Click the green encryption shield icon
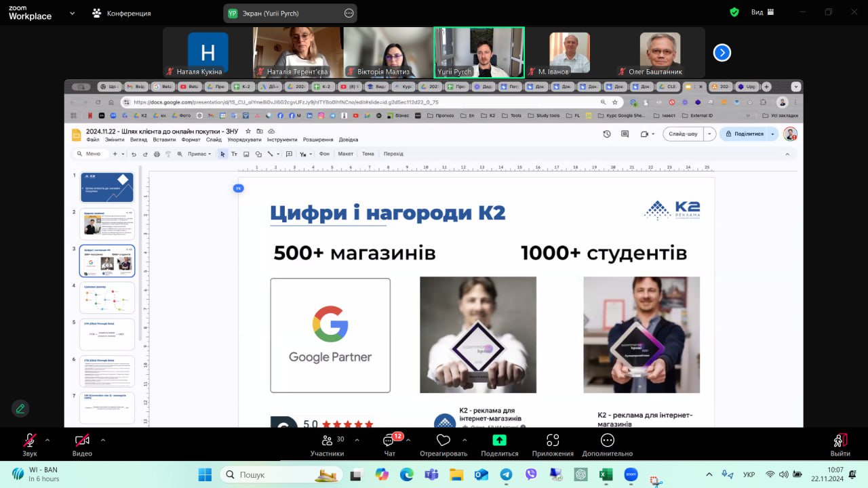This screenshot has height=488, width=868. 734,12
